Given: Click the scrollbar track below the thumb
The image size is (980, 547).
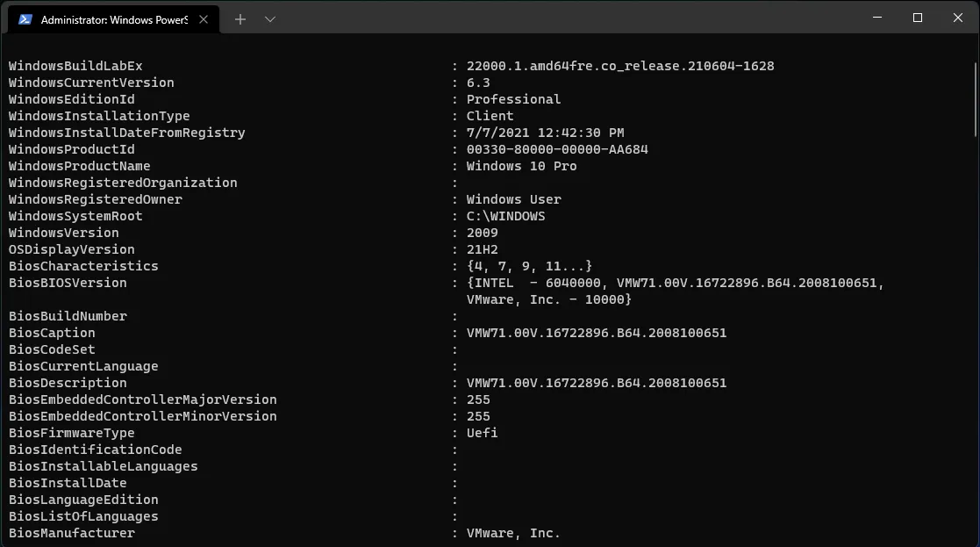Looking at the screenshot, I should tap(974, 351).
